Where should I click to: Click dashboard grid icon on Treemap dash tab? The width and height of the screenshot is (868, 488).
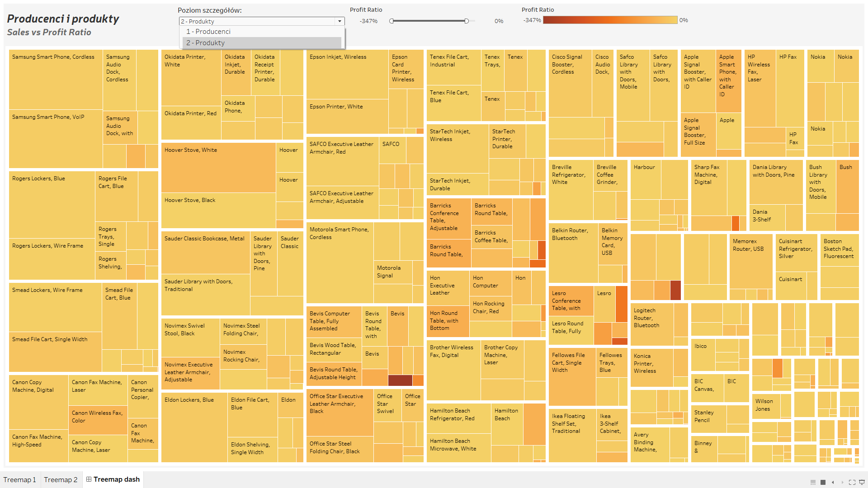pos(89,479)
